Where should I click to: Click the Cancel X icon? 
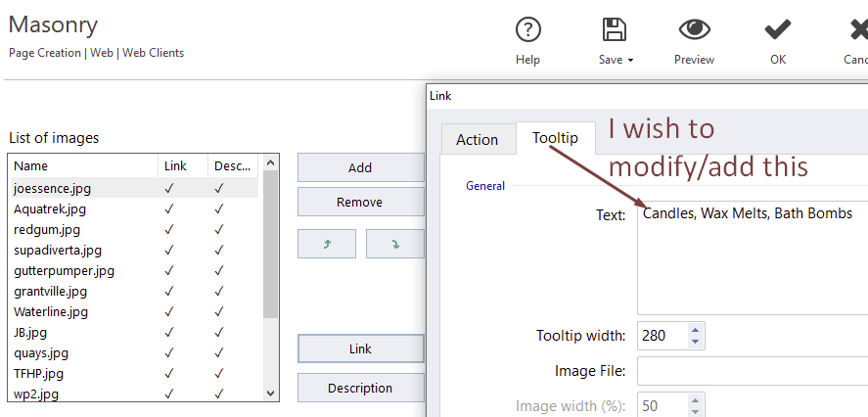point(858,29)
